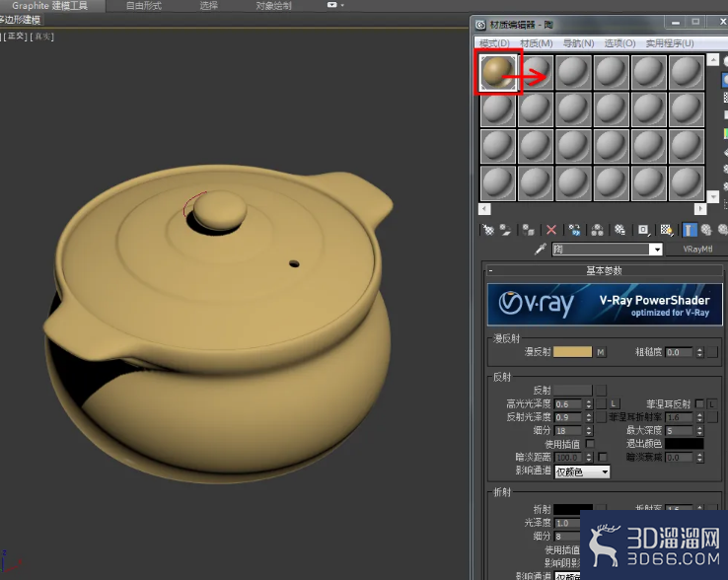Click the Make Unique icon
Screen dimensions: 728x580
[x=597, y=230]
